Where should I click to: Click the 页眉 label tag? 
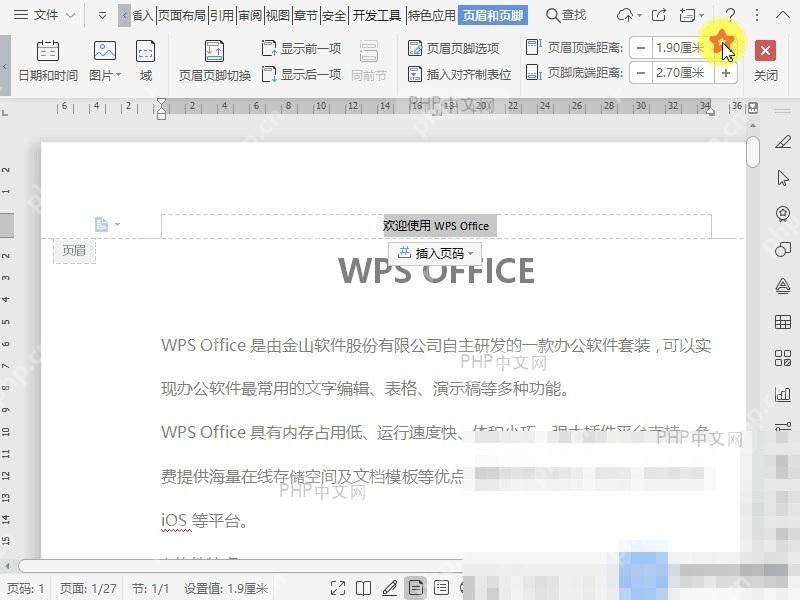point(74,251)
